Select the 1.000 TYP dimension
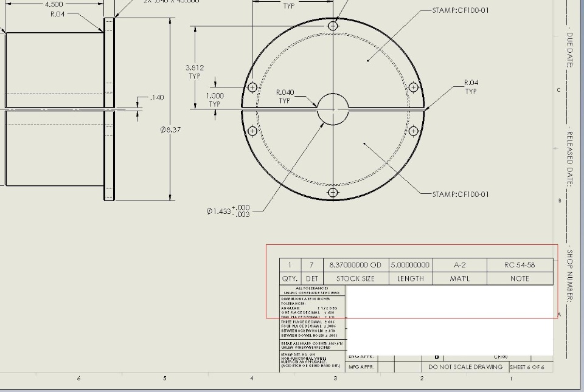Viewport: 584px width, 392px height. [x=215, y=100]
